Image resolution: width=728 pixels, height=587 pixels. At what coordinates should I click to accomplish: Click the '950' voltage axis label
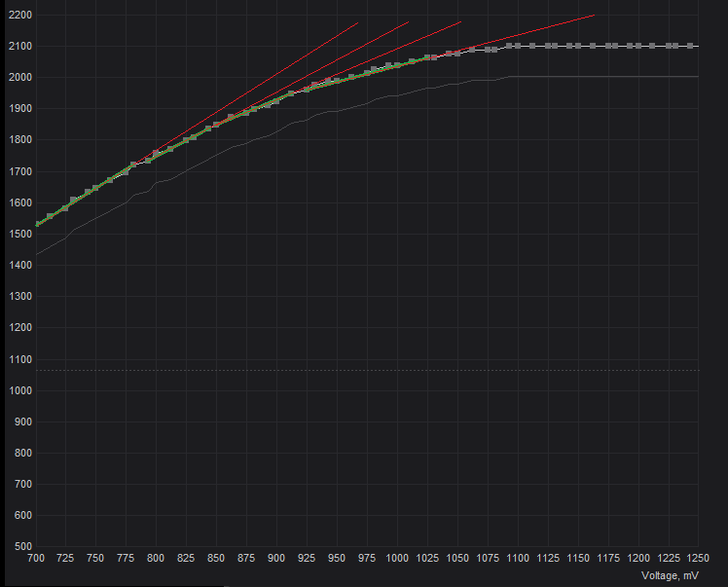[x=337, y=558]
